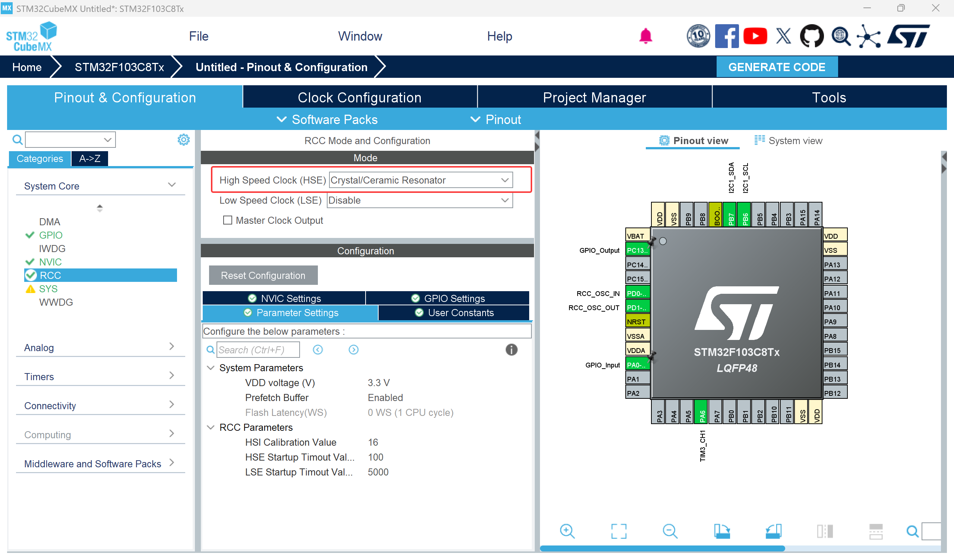954x560 pixels.
Task: Collapse the RCC Parameters group
Action: click(211, 427)
